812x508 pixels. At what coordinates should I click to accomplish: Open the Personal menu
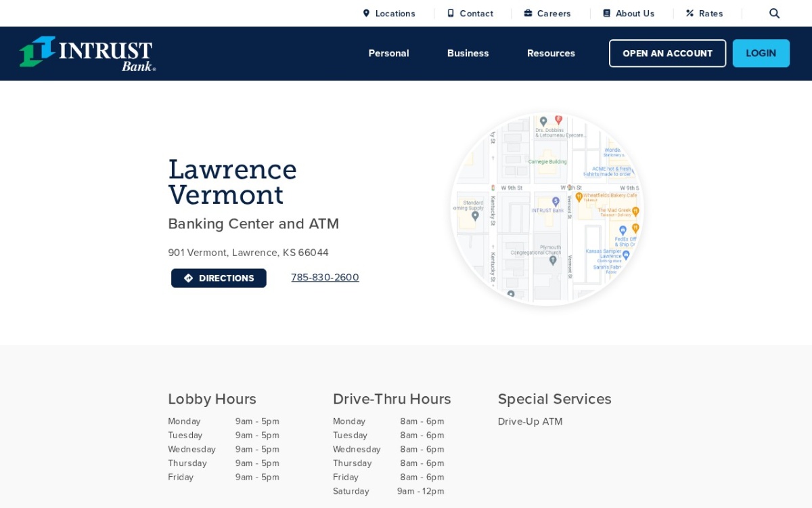388,54
